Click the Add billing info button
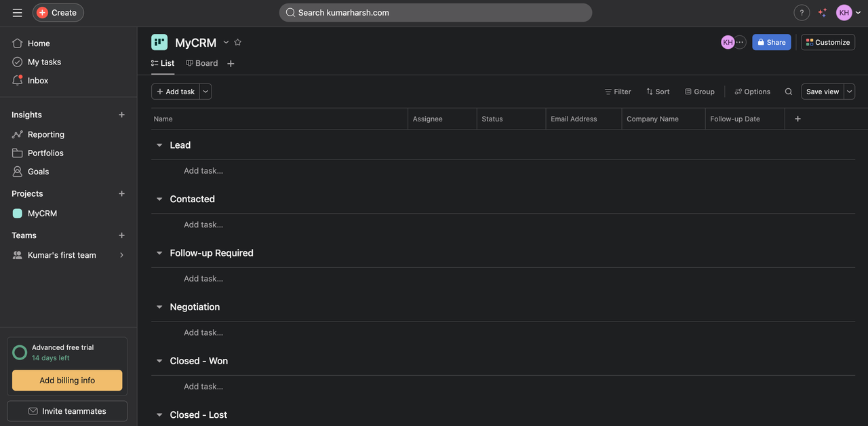Viewport: 868px width, 426px height. [66, 381]
